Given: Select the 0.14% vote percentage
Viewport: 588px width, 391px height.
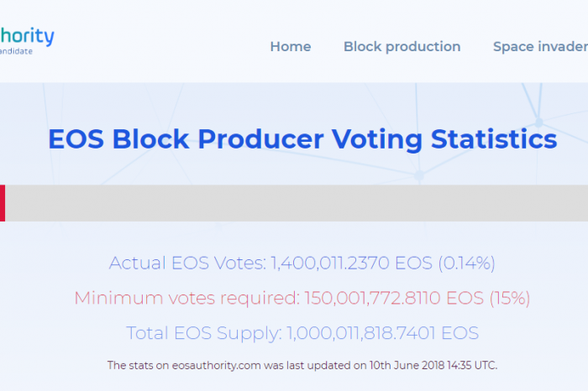Looking at the screenshot, I should point(466,263).
